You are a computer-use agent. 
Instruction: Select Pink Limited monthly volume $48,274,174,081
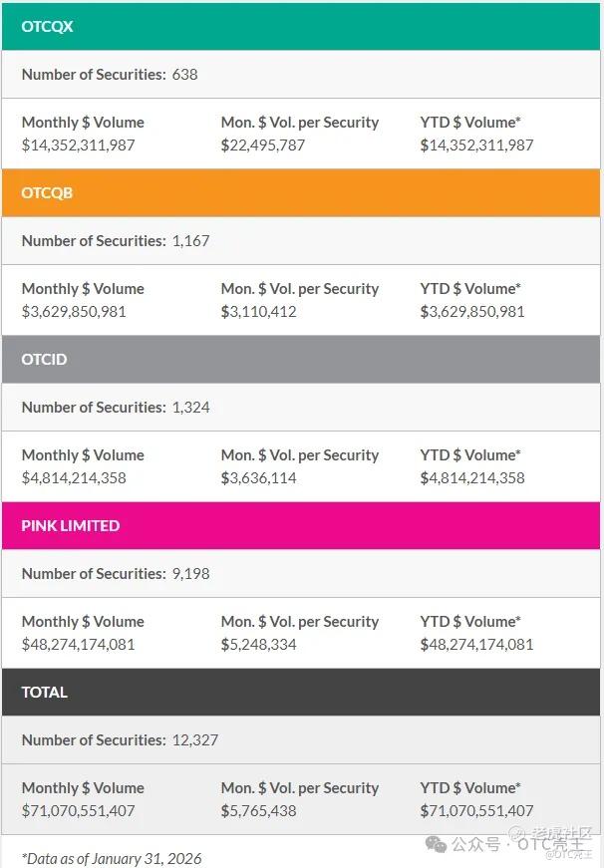[x=79, y=645]
